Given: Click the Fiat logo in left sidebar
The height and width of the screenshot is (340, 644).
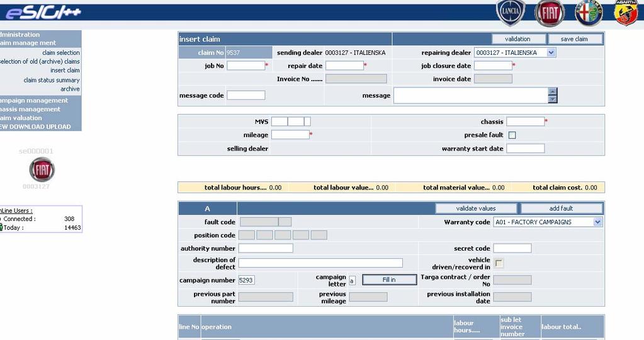Looking at the screenshot, I should (42, 169).
